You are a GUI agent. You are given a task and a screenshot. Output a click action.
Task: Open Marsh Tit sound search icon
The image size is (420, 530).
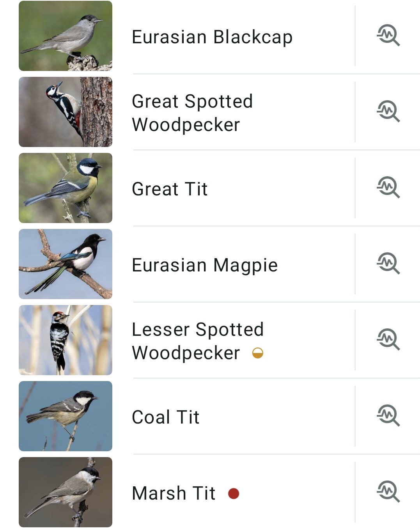(x=388, y=492)
